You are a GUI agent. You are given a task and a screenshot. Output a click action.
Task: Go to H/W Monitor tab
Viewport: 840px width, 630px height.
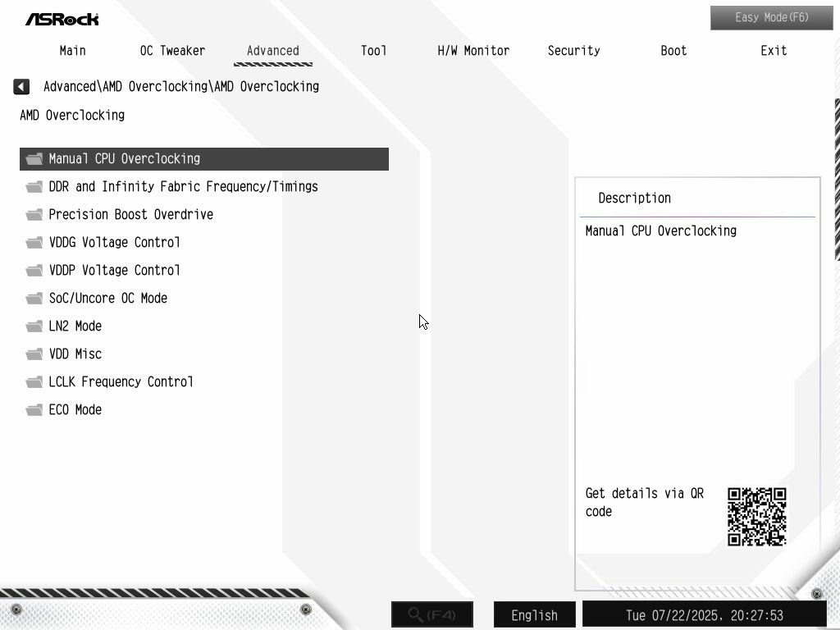tap(473, 50)
